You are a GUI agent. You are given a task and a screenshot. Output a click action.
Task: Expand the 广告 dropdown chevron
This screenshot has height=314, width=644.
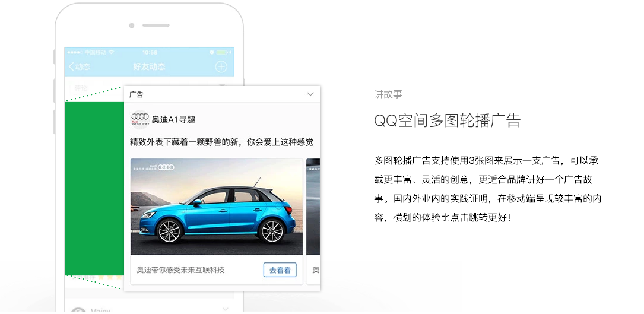point(310,94)
